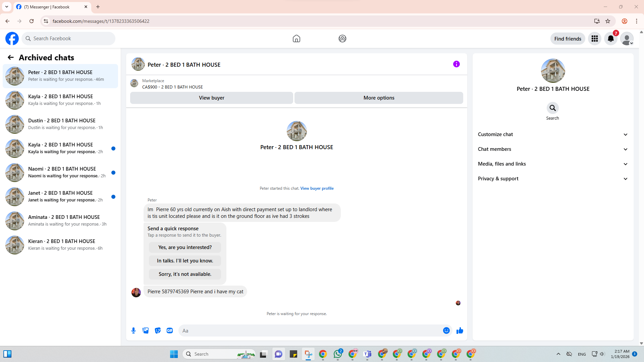Screen dimensions: 644x362
Task: Send 'Sorry, it's not available.' response
Action: (185, 274)
